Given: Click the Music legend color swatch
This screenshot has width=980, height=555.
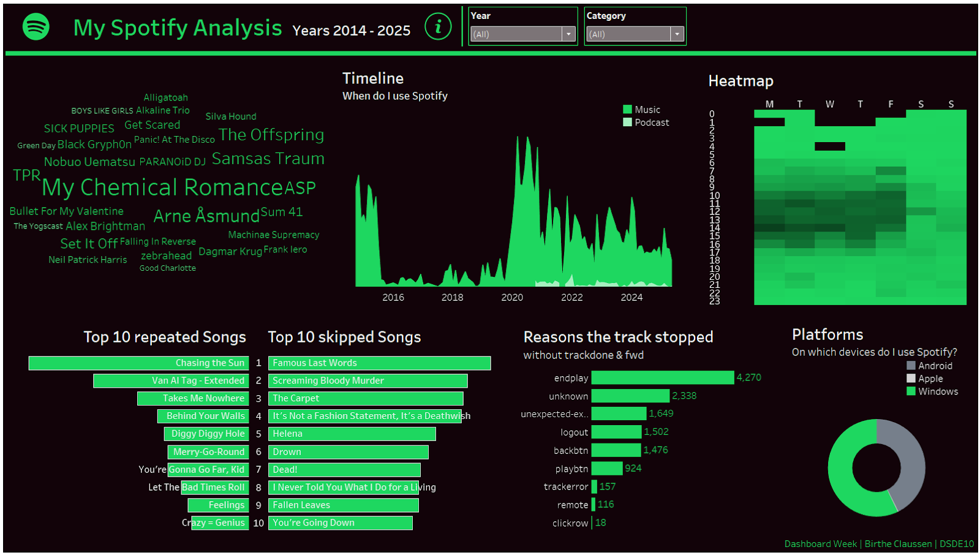Looking at the screenshot, I should pos(627,110).
